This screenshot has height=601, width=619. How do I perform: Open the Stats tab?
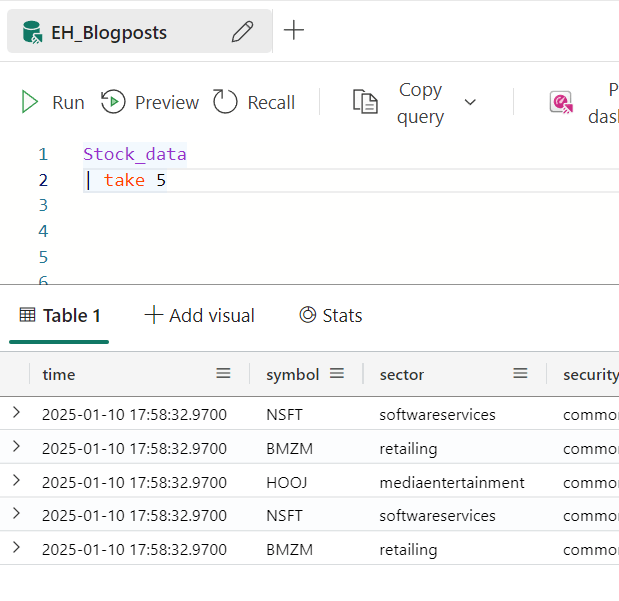[331, 316]
